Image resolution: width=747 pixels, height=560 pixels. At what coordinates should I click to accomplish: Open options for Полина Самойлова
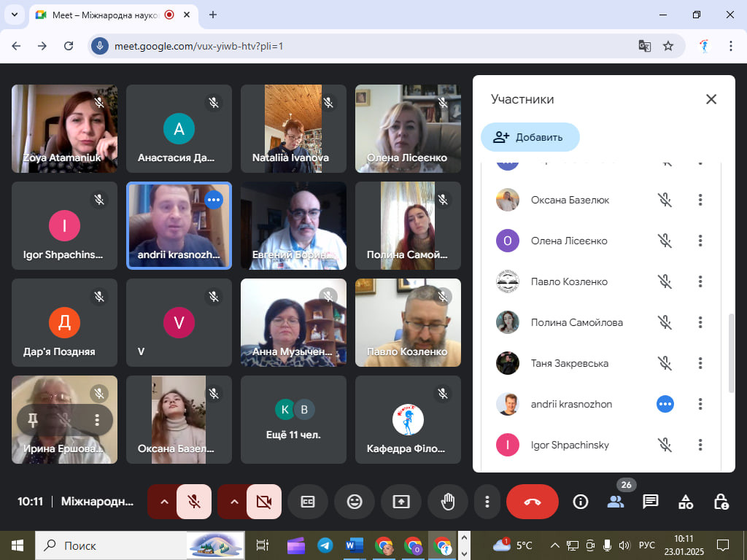click(x=700, y=322)
